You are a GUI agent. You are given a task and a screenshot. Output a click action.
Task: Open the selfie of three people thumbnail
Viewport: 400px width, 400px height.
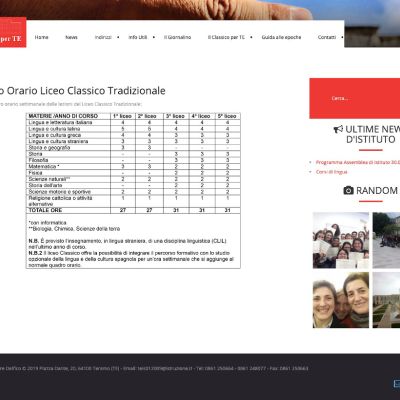[341, 300]
